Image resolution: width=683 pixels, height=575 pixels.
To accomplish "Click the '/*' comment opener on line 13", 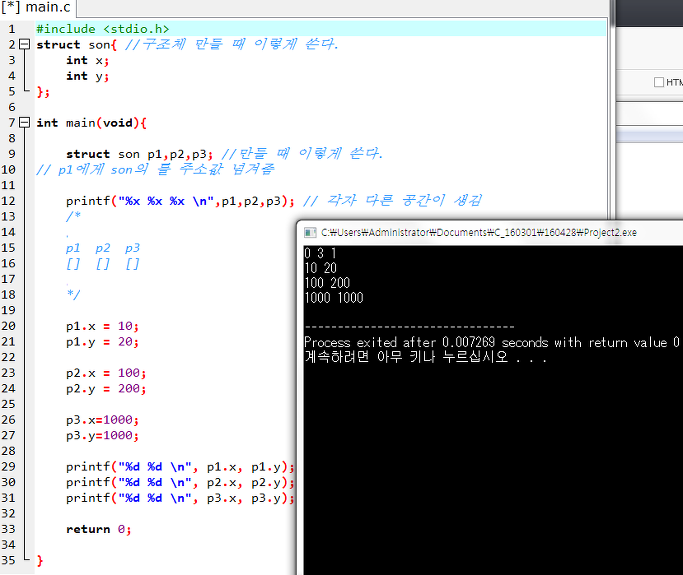I will pos(73,216).
